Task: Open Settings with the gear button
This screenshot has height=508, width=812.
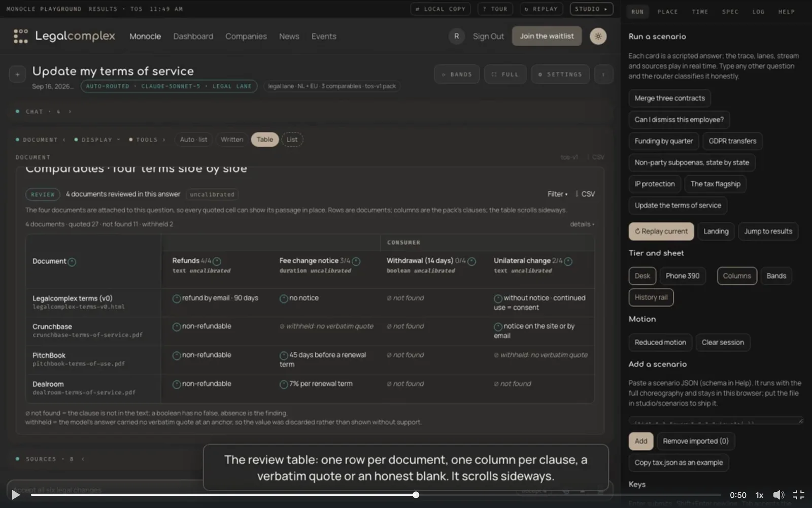Action: click(560, 74)
